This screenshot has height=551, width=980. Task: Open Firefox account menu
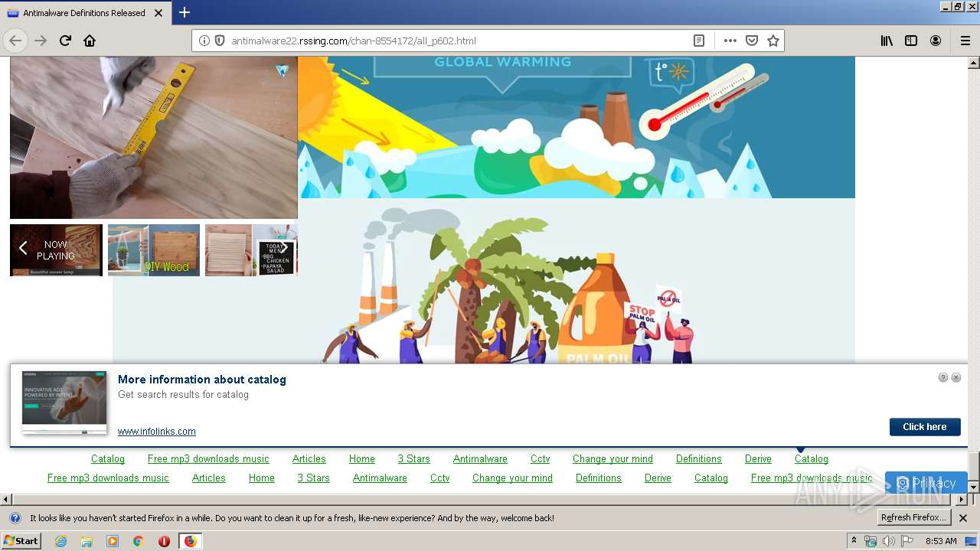tap(936, 41)
